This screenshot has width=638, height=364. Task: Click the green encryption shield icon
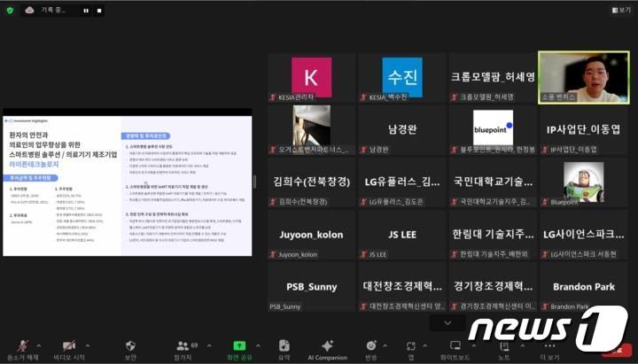coord(10,10)
